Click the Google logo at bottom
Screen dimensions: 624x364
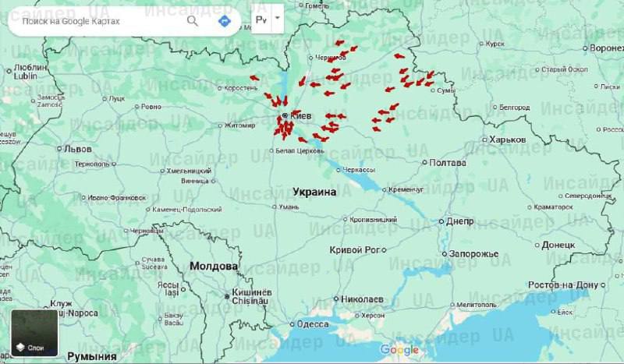coord(399,351)
